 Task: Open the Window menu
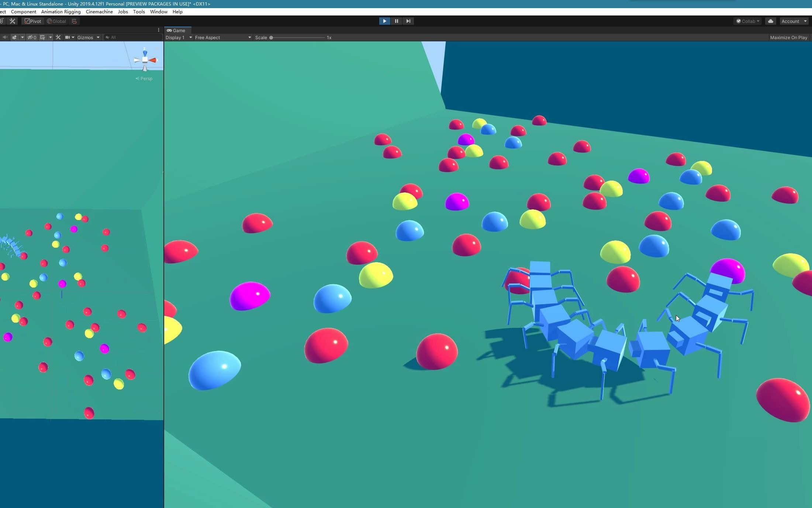pos(158,11)
